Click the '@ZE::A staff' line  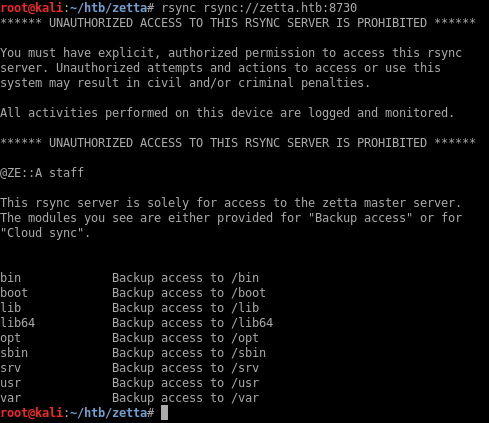[42, 173]
